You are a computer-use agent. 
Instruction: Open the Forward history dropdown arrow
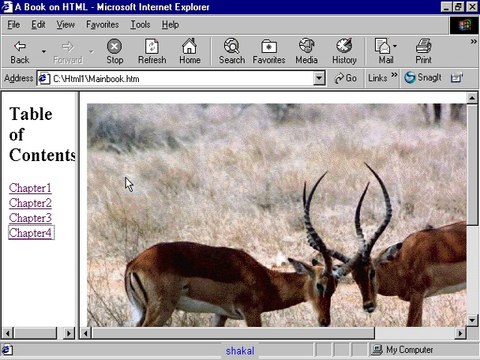[91, 52]
